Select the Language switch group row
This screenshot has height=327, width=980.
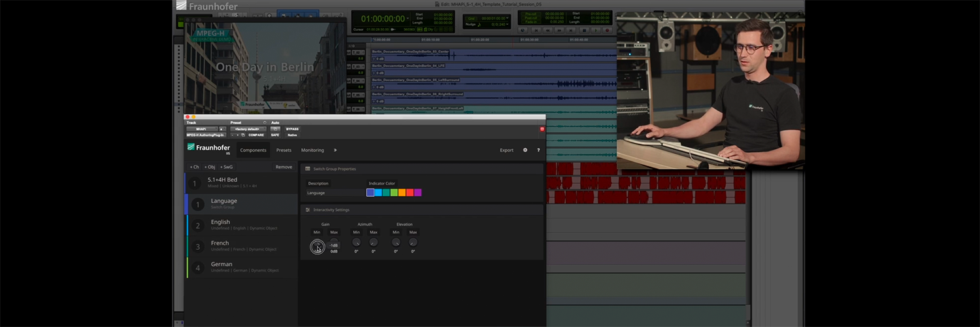(241, 204)
